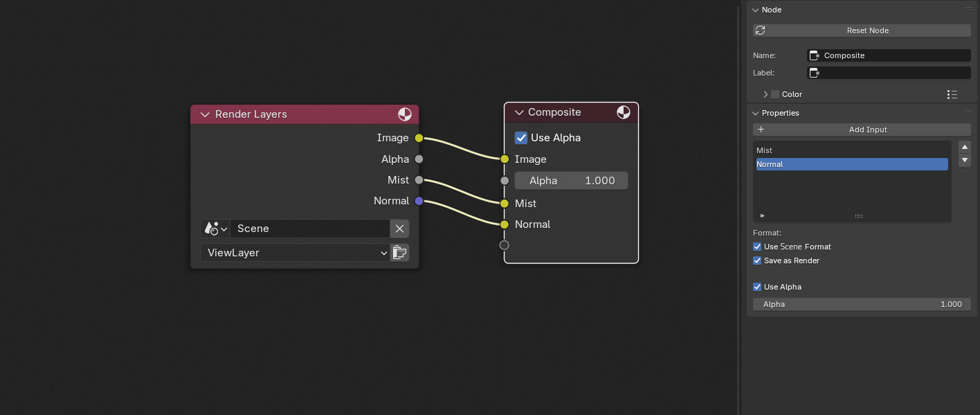The height and width of the screenshot is (415, 980).
Task: Click the node Name field showing Composite
Action: tap(889, 55)
